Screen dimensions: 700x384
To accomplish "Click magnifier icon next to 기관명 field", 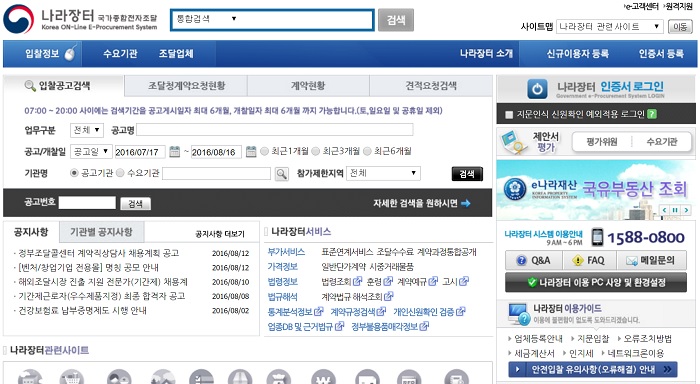I will [281, 174].
